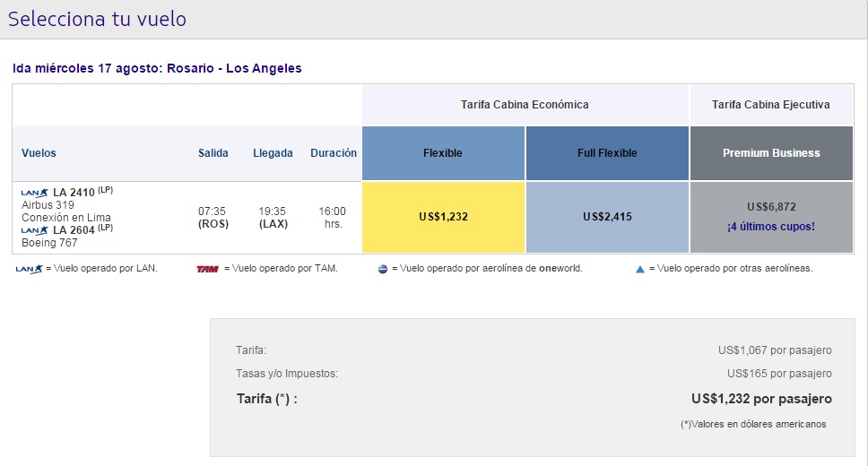
Task: Click flight number LA 2604
Action: (x=74, y=230)
